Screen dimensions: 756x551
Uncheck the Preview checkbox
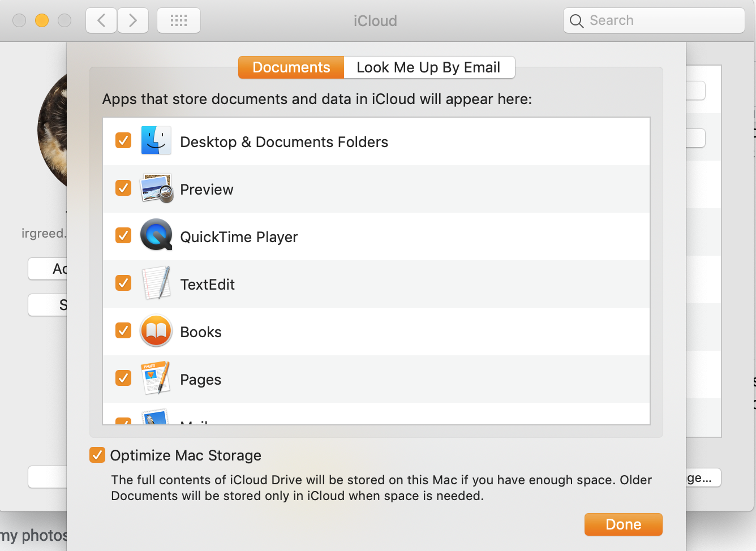pyautogui.click(x=123, y=188)
